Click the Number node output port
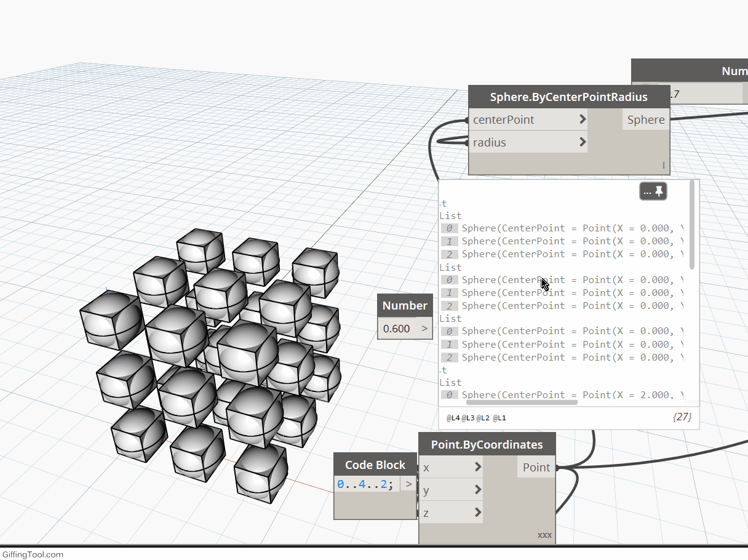Screen dimensions: 748x560 424,329
